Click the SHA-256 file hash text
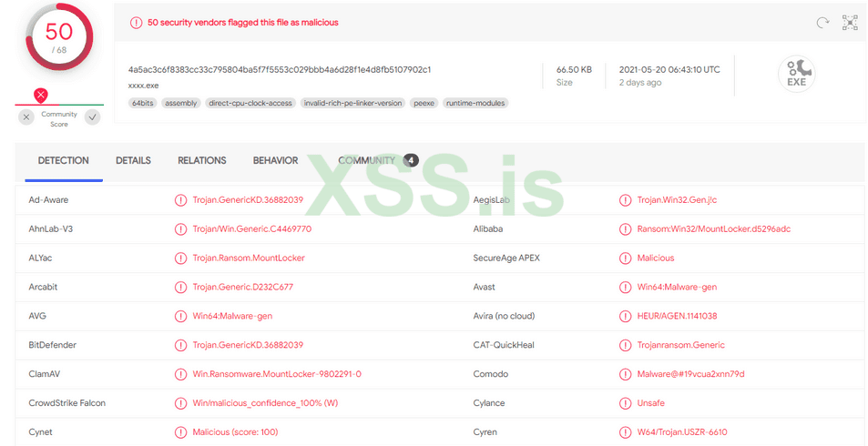Image resolution: width=868 pixels, height=446 pixels. pyautogui.click(x=280, y=70)
